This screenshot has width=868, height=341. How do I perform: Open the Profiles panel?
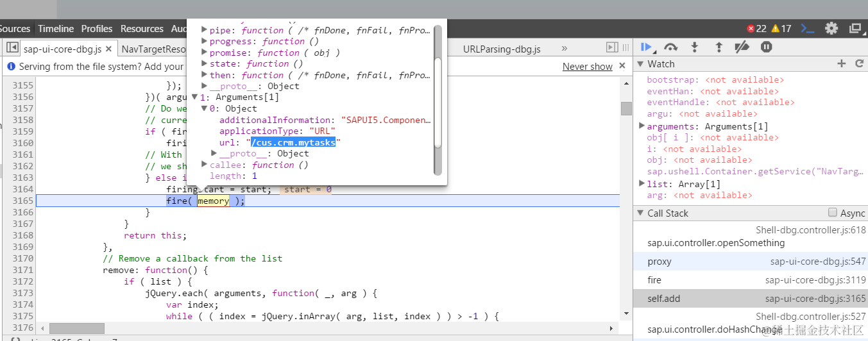coord(97,28)
